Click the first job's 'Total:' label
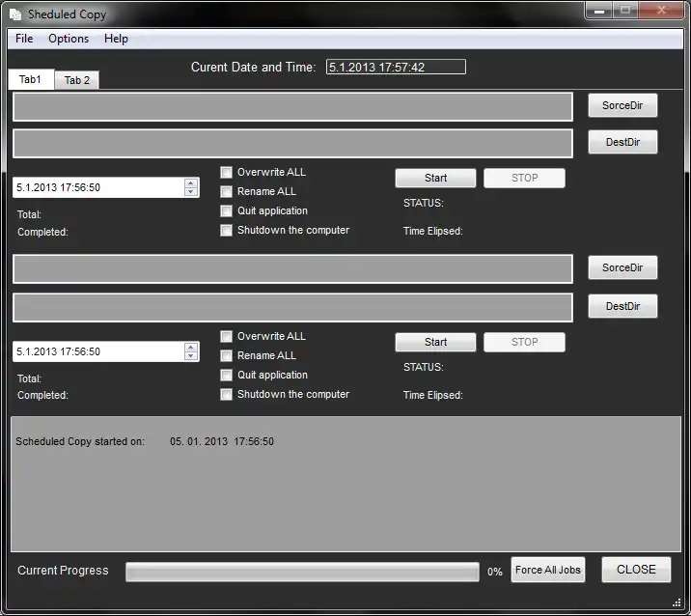This screenshot has height=616, width=691. click(x=29, y=214)
